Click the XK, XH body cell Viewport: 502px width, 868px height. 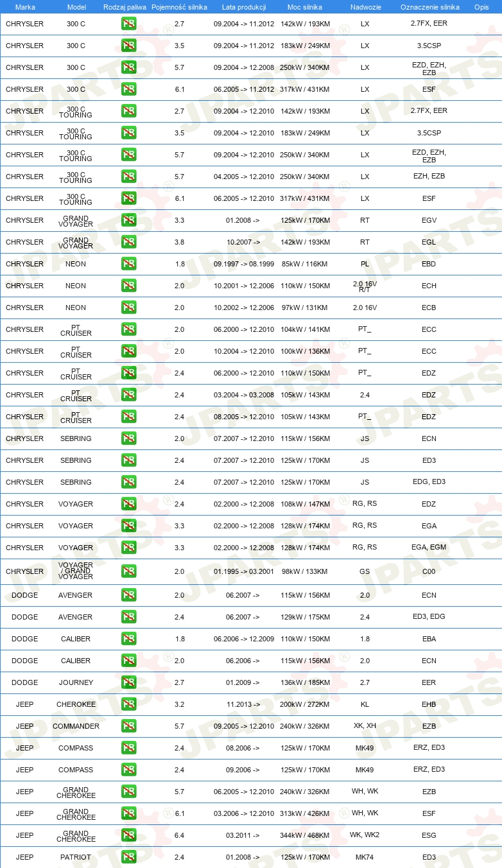click(x=365, y=725)
